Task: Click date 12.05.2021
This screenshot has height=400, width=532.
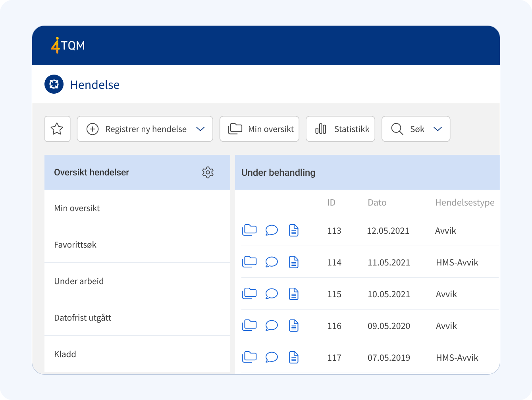Action: [388, 231]
